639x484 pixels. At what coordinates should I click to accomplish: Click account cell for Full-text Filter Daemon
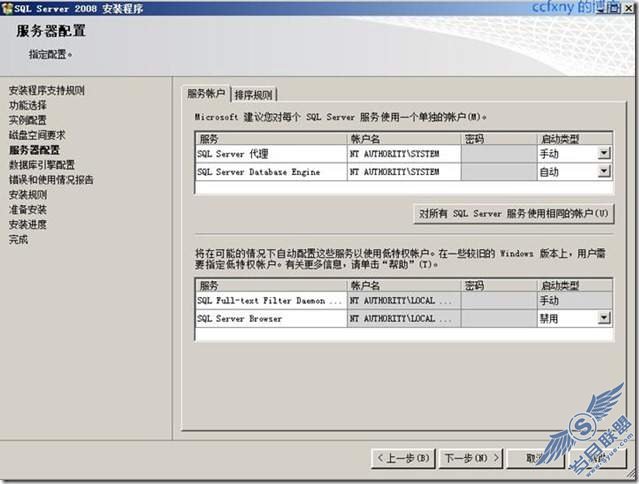click(x=404, y=301)
